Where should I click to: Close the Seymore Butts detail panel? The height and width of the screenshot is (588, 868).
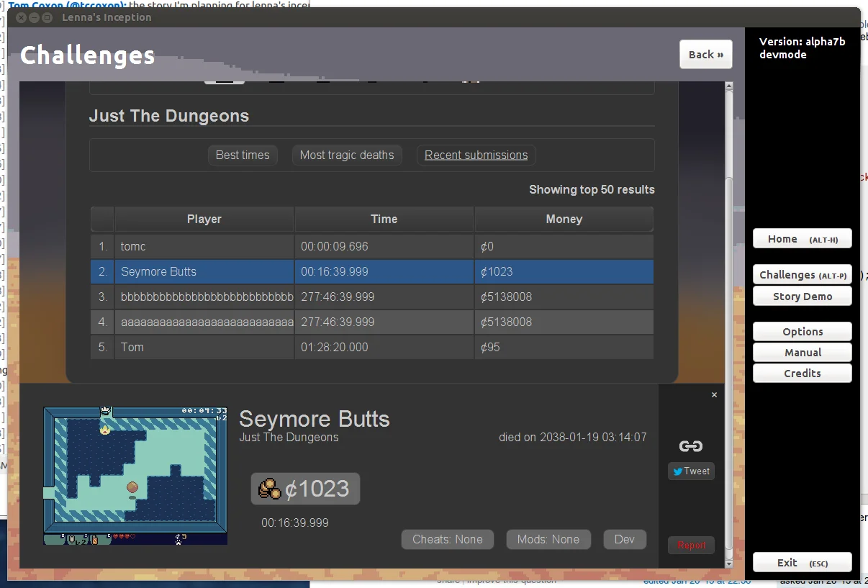tap(714, 394)
